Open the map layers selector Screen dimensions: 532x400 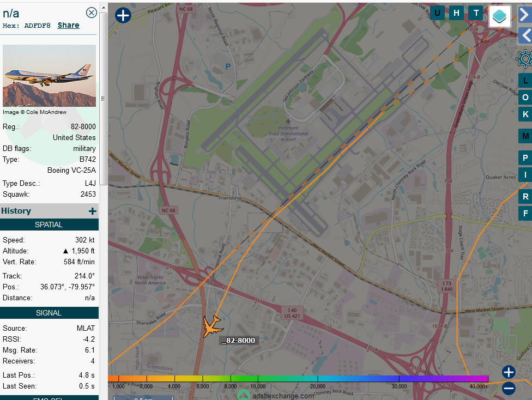(499, 16)
